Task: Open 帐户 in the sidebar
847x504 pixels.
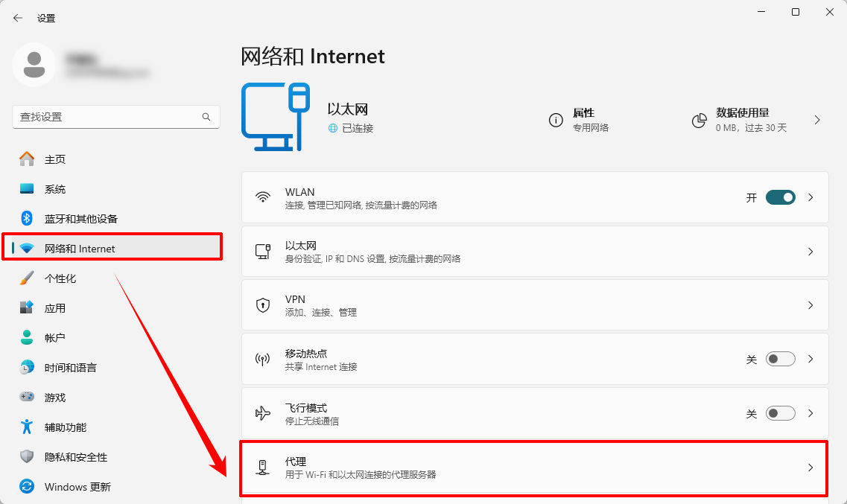Action: 115,337
